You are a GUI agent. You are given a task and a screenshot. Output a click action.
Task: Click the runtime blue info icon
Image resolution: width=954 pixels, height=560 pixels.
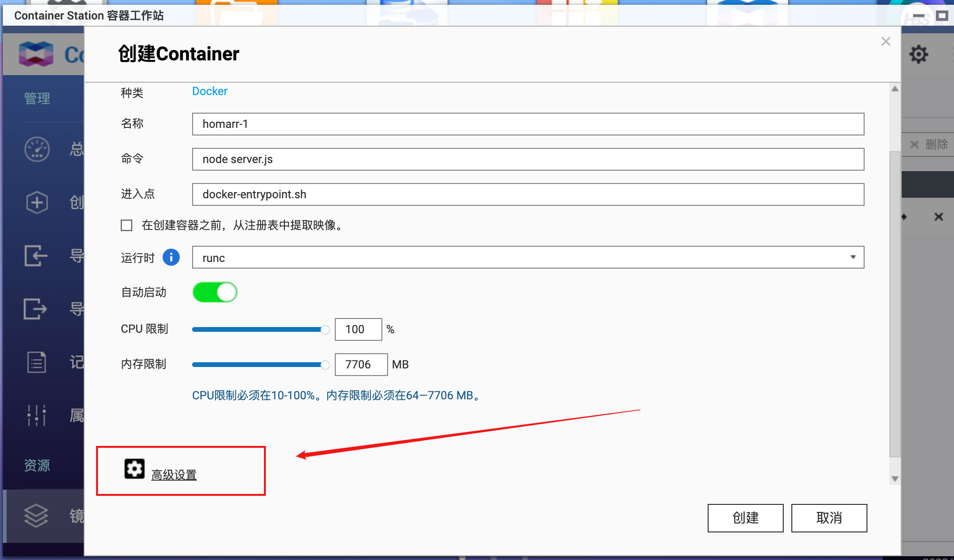pos(171,258)
